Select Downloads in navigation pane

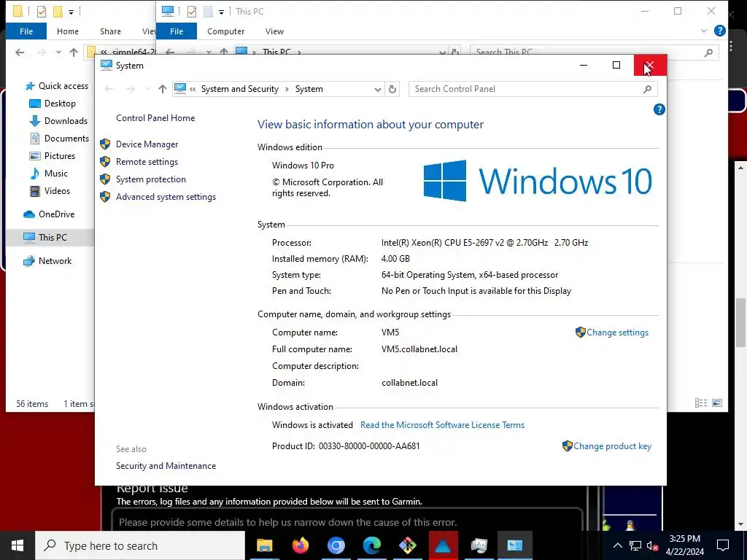coord(66,121)
